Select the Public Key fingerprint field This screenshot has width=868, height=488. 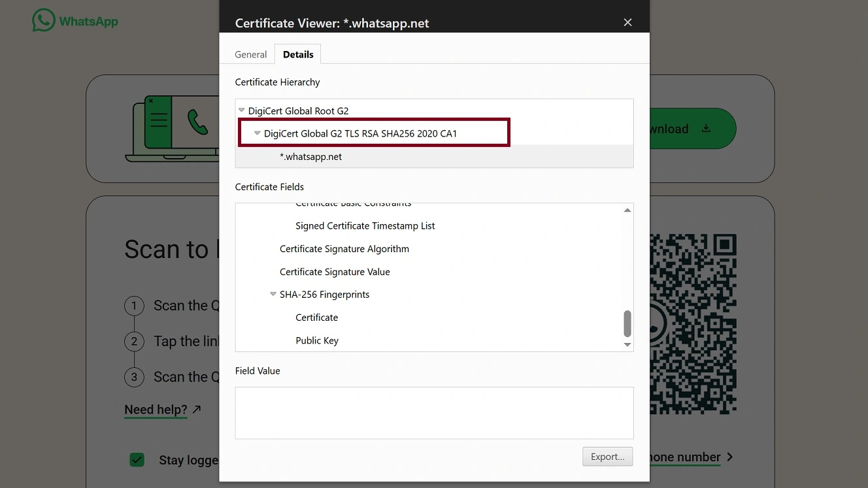click(317, 340)
